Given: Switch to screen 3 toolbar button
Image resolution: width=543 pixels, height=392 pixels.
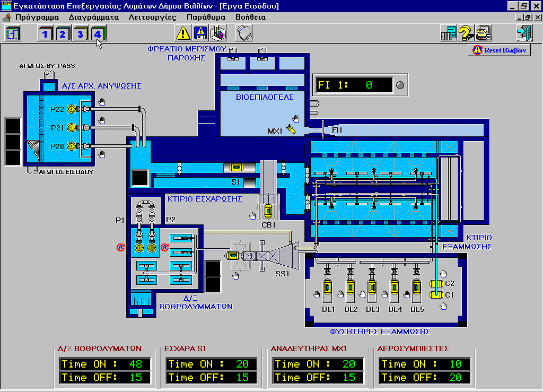Looking at the screenshot, I should point(81,33).
